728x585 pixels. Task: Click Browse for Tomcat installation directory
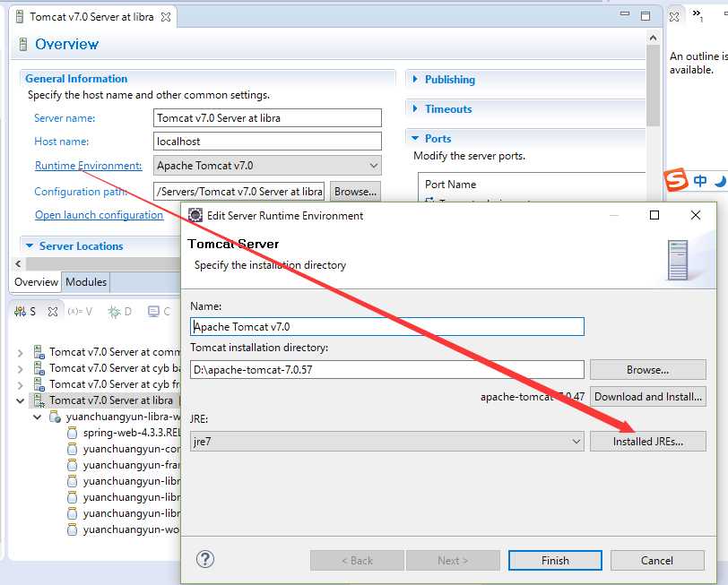(647, 370)
